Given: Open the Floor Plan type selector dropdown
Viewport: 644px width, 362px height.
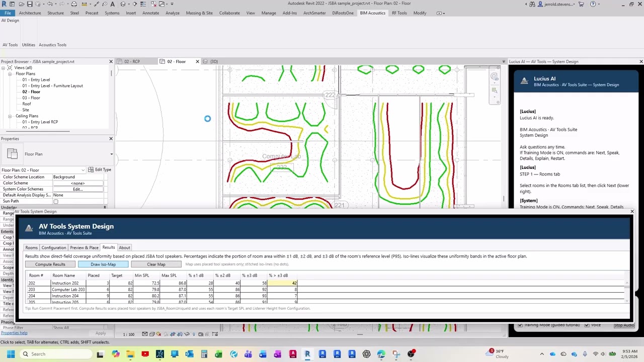Looking at the screenshot, I should click(x=111, y=154).
